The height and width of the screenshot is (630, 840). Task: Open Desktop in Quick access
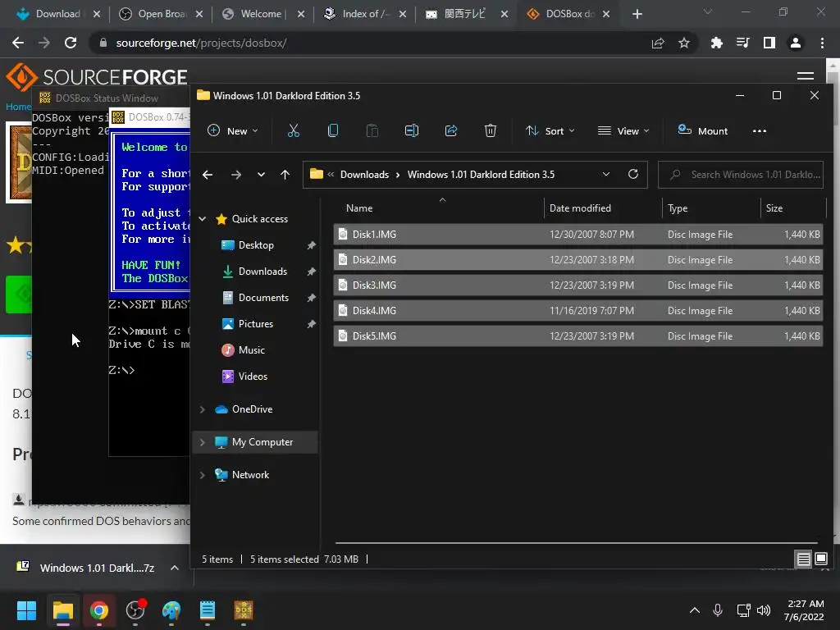256,244
